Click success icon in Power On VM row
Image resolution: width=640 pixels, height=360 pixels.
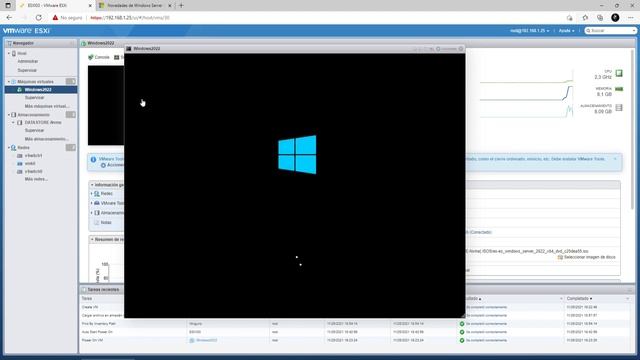click(462, 340)
